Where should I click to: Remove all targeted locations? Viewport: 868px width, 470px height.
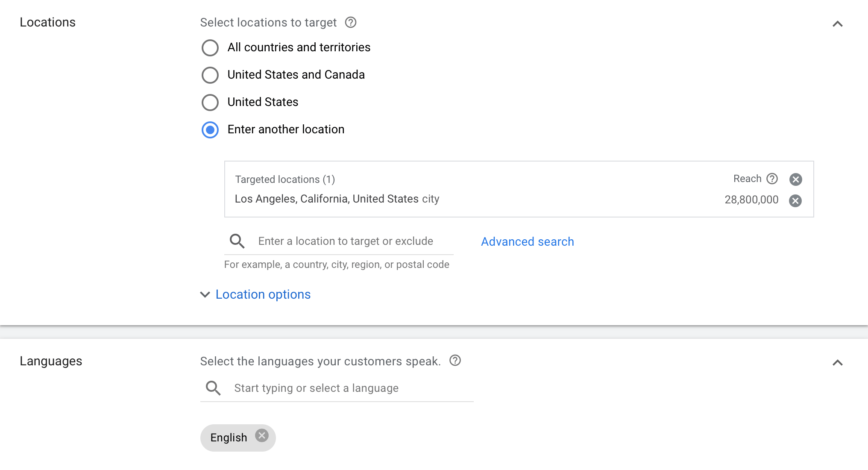[795, 179]
